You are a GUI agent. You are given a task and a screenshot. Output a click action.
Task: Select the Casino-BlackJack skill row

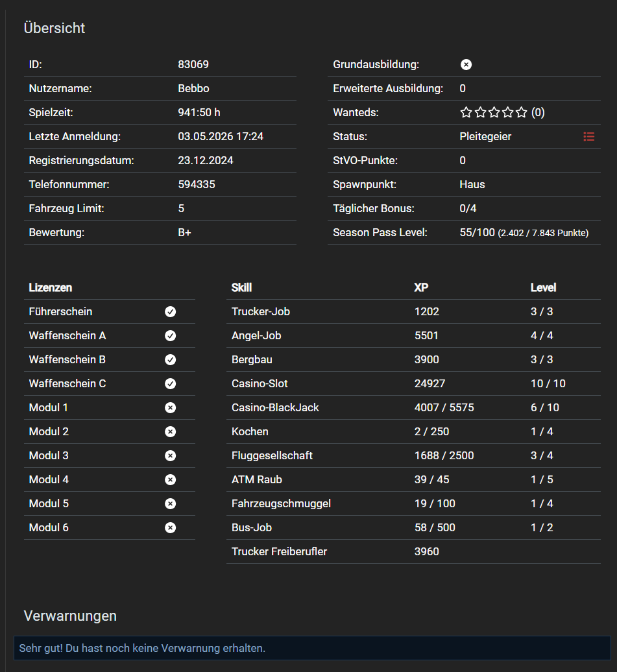[413, 407]
